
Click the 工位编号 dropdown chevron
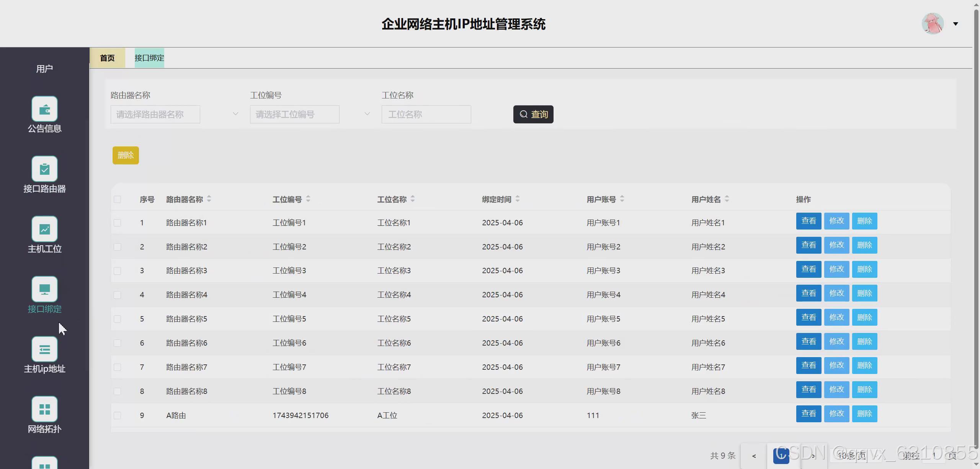coord(367,114)
